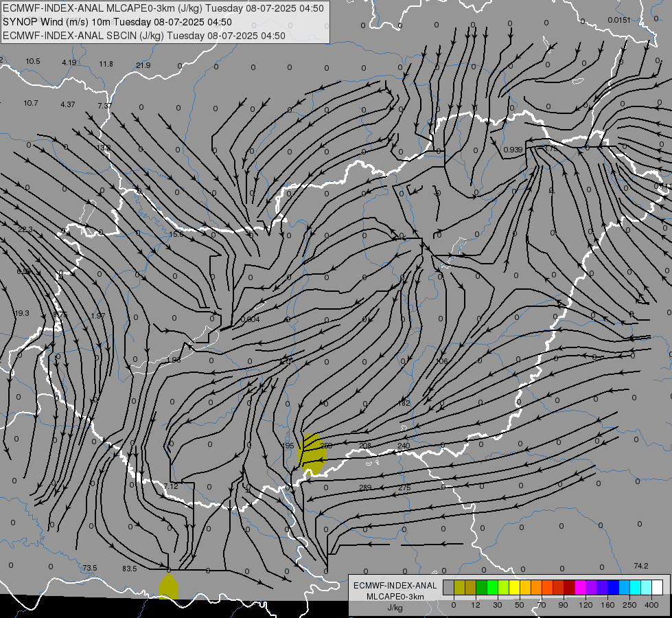This screenshot has height=618, width=672.
Task: Click the map value 195
Action: click(288, 446)
